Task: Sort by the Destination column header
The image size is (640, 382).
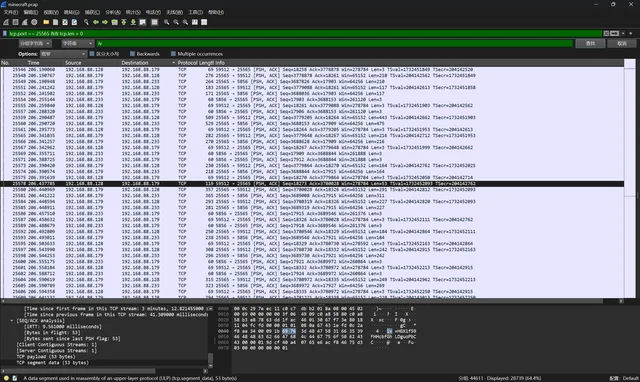Action: (x=135, y=63)
